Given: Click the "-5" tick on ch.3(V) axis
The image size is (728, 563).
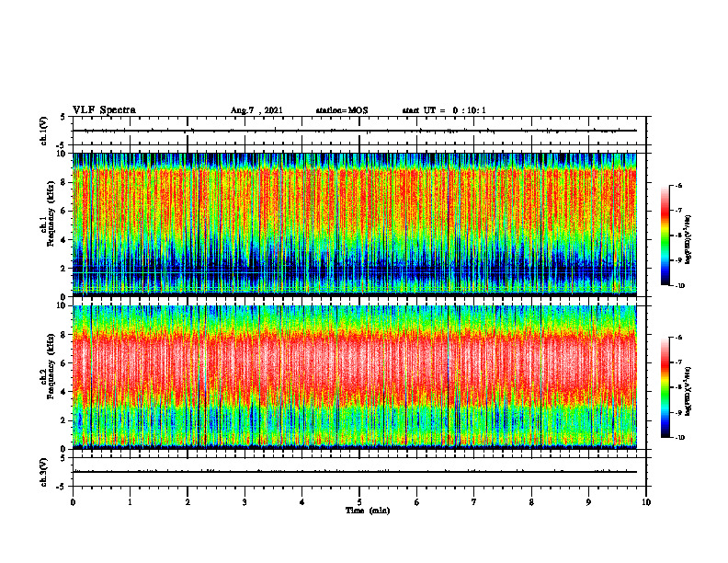Looking at the screenshot, I should [x=62, y=487].
